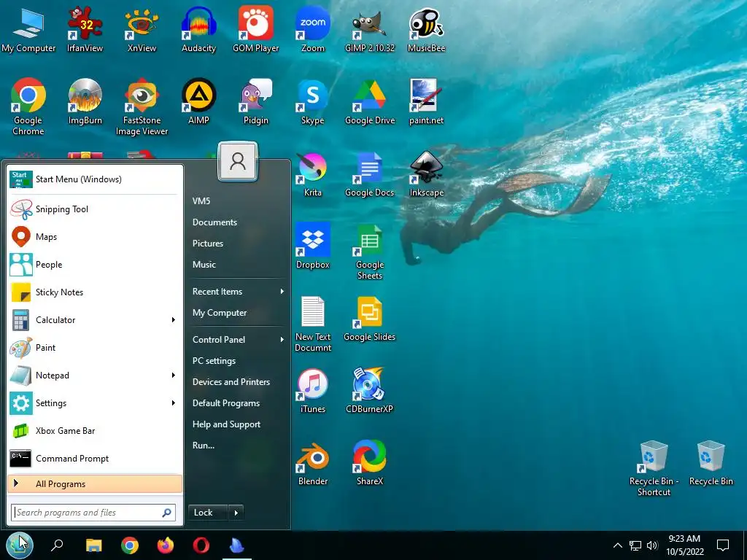Select the ImgBurn desktop icon
This screenshot has height=560, width=747.
coord(85,101)
